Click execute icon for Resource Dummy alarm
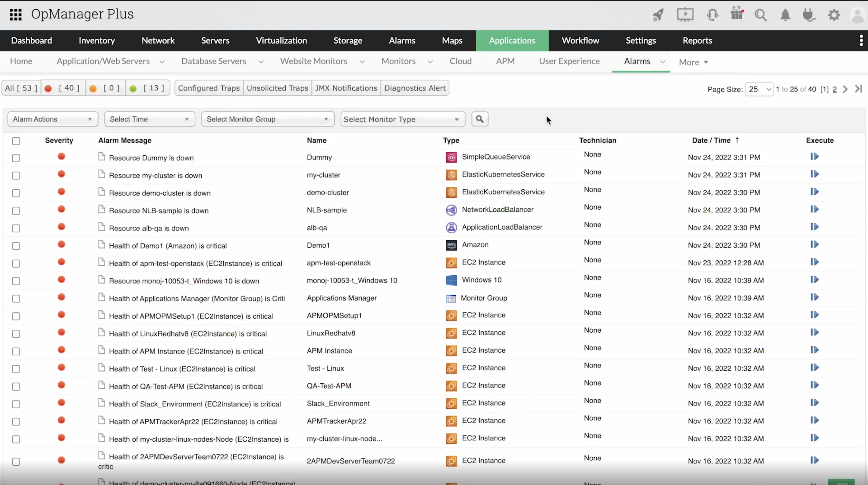868x485 pixels. click(814, 157)
